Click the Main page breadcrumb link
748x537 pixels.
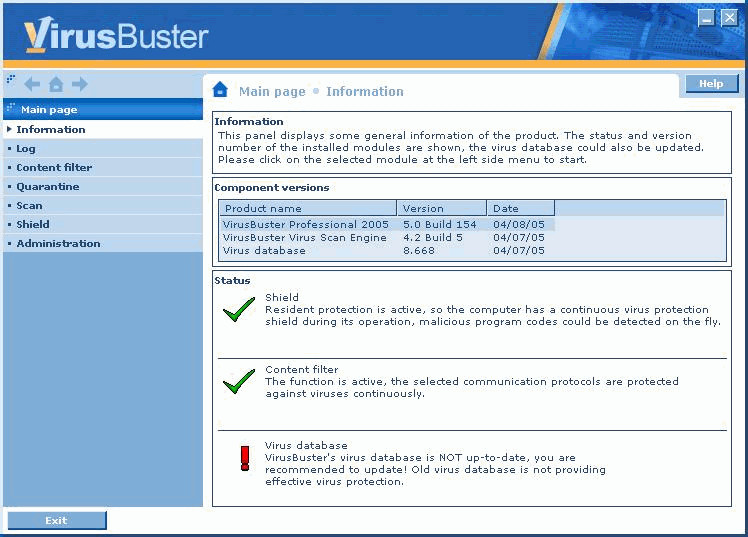pos(272,92)
